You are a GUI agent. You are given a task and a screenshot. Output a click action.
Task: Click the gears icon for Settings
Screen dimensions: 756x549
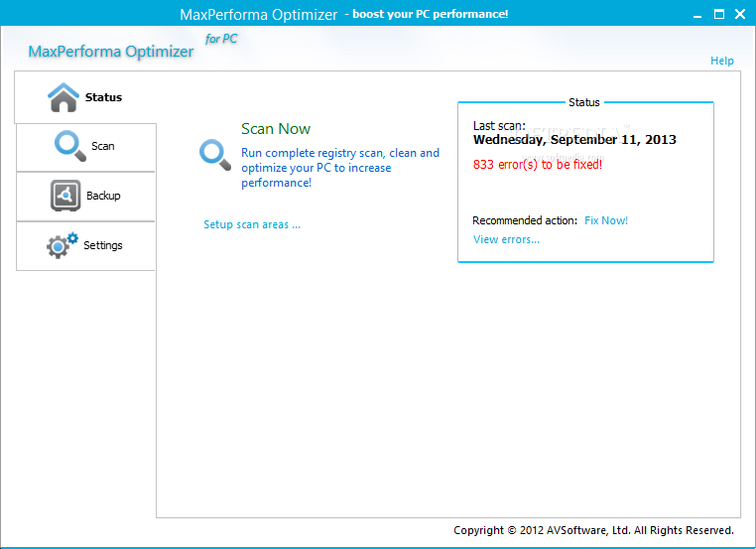tap(63, 245)
